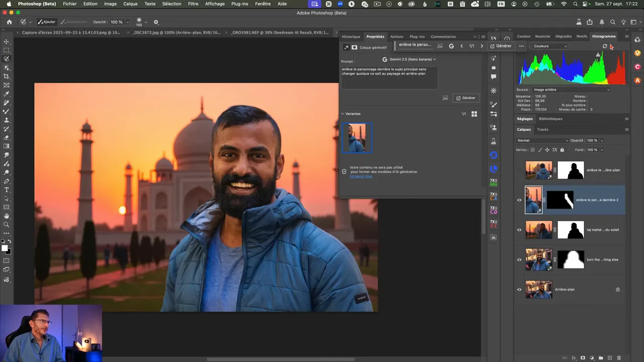Show the hidden top generative layer
The width and height of the screenshot is (644, 362).
point(519,170)
